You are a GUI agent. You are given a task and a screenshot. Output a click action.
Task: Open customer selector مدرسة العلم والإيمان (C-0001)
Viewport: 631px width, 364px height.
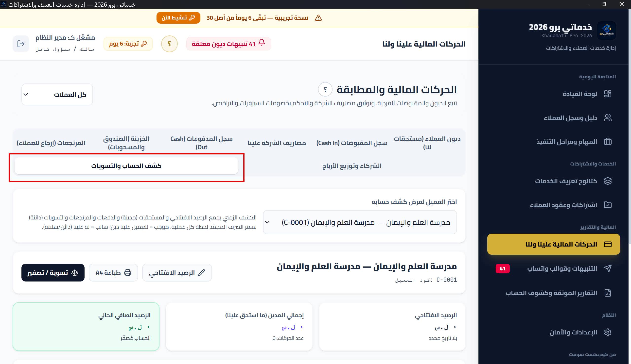[x=360, y=222]
